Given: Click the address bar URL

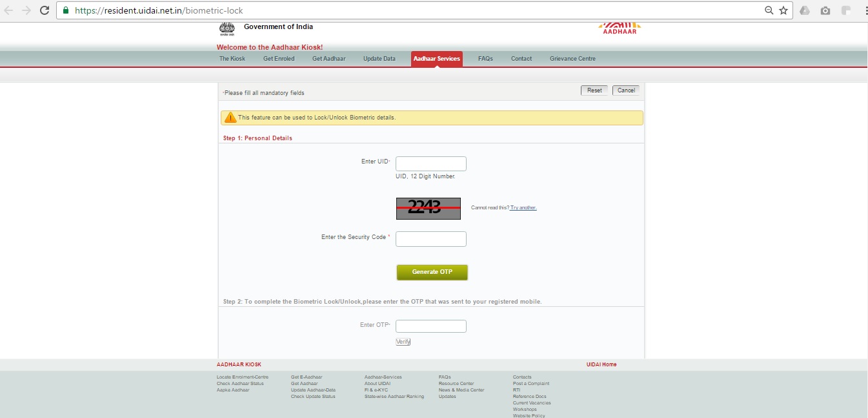Looking at the screenshot, I should click(159, 10).
